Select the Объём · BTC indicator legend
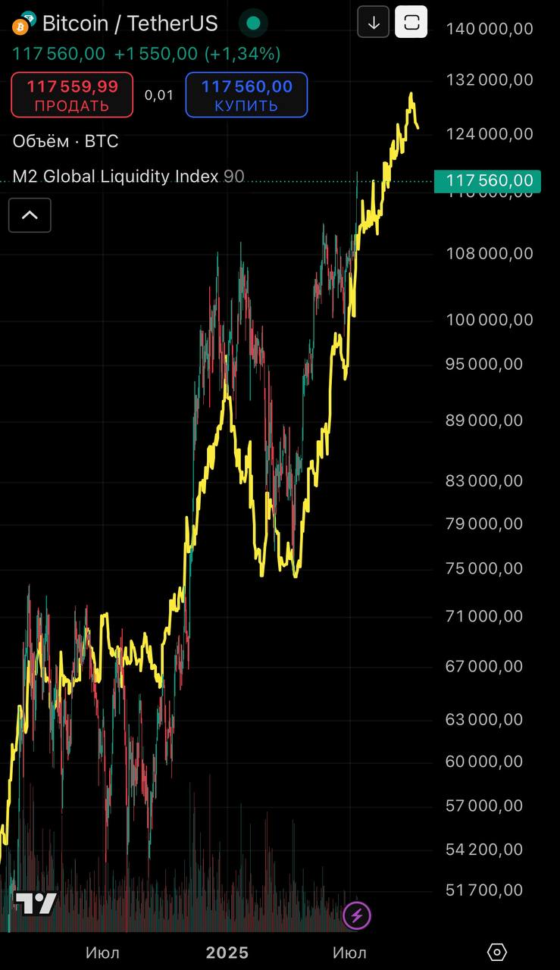The height and width of the screenshot is (970, 560). coord(66,141)
